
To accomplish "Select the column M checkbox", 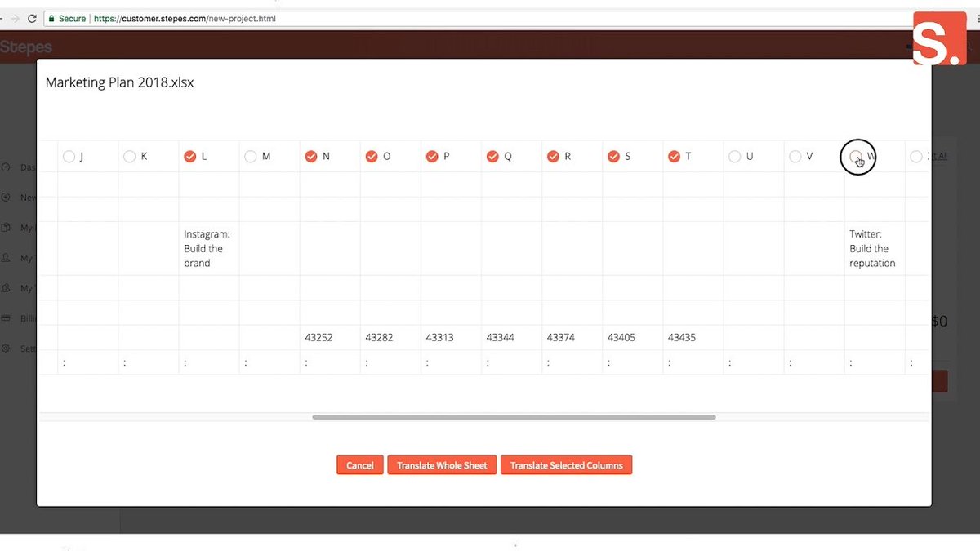I will 251,157.
